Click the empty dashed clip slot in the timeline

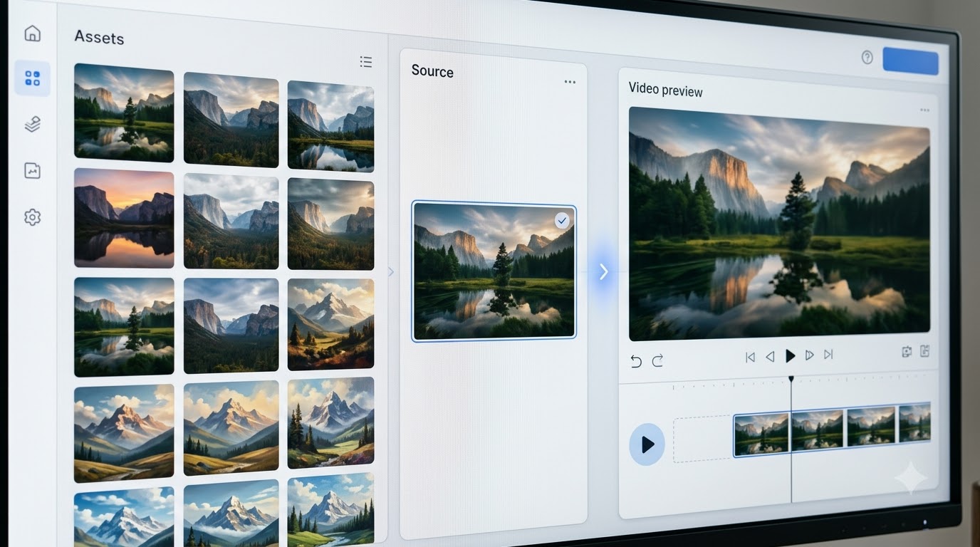(x=703, y=439)
